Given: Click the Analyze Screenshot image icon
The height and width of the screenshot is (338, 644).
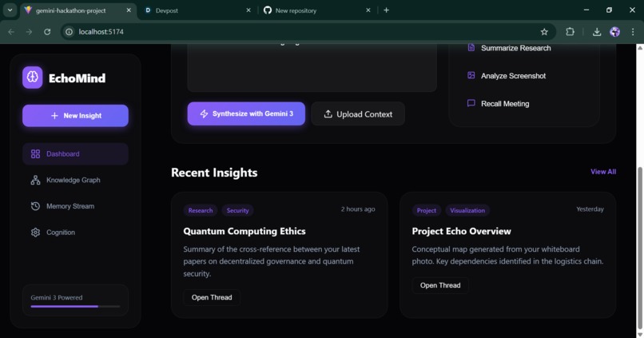Looking at the screenshot, I should coord(471,76).
